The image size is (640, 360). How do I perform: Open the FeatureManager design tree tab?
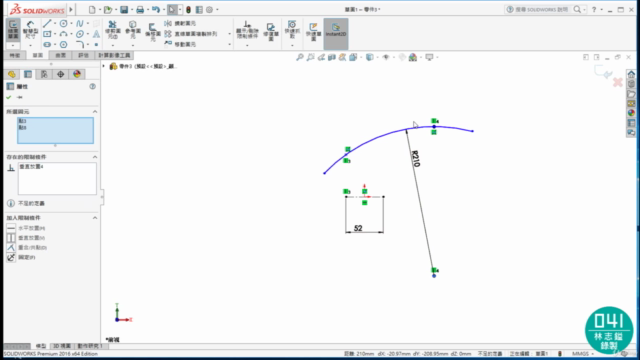11,74
